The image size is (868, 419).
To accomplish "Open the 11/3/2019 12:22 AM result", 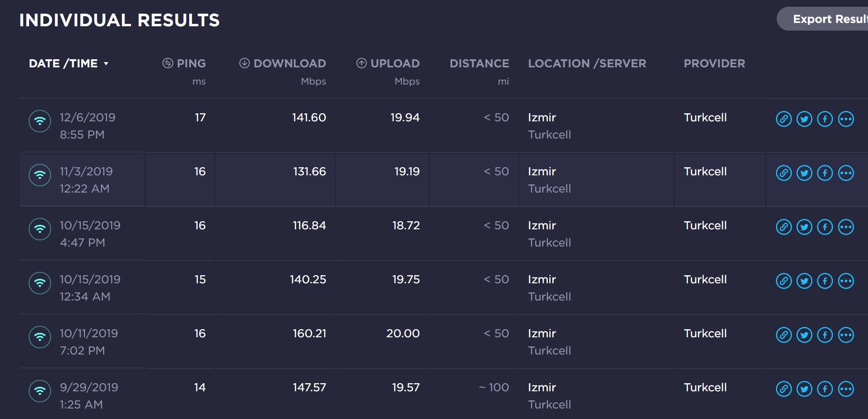I will [86, 180].
